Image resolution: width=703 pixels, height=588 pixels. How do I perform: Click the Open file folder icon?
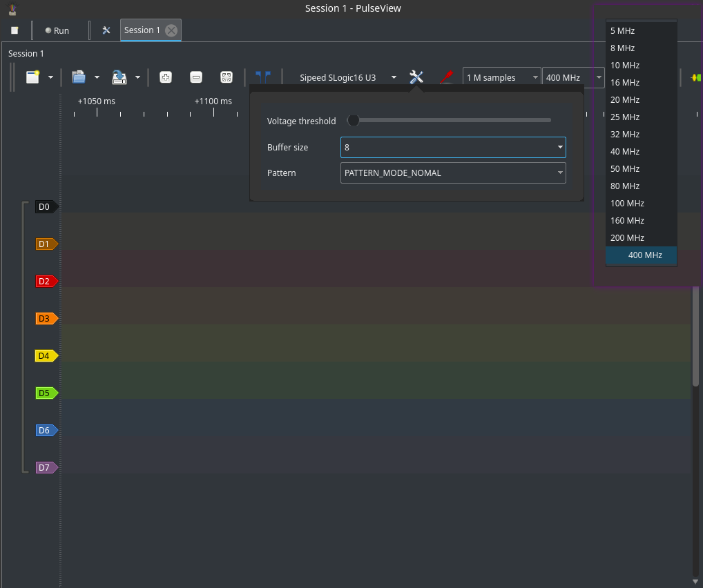(x=79, y=77)
